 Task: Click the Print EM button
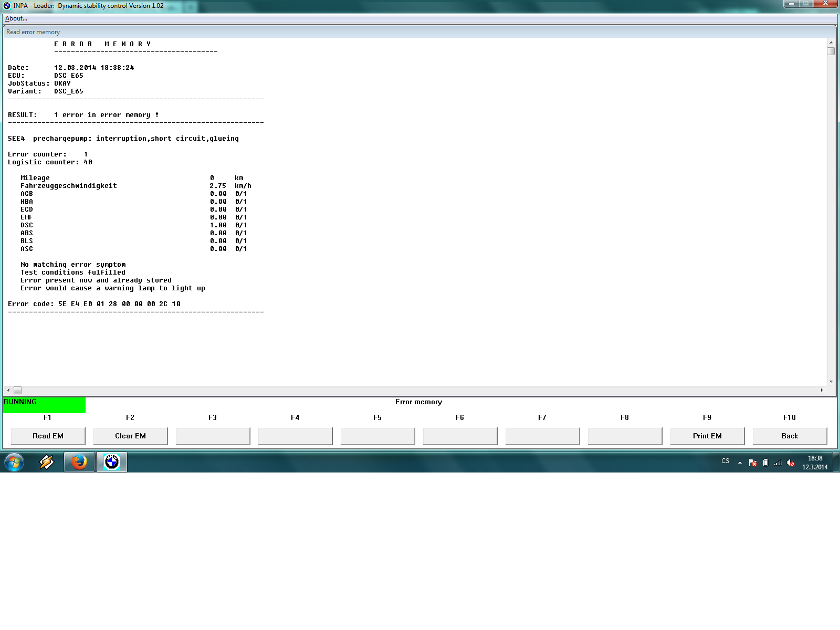point(707,436)
